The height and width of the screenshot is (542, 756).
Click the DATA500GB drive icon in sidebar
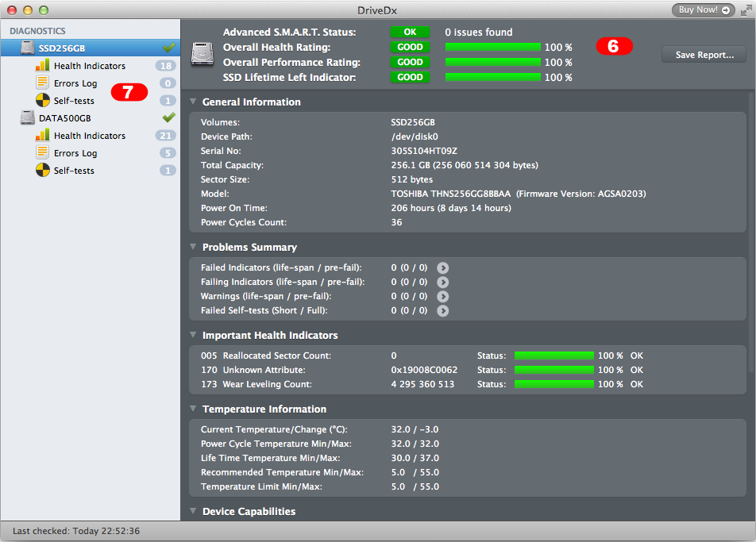pyautogui.click(x=29, y=118)
